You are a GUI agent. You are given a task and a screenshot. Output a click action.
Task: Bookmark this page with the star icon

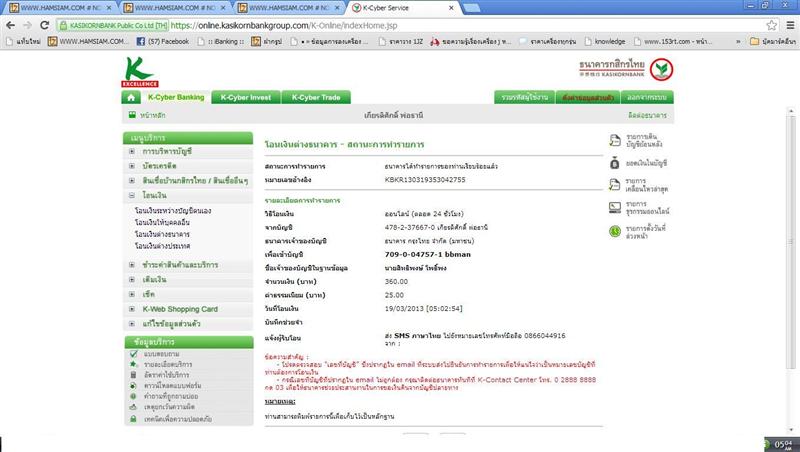tap(772, 25)
